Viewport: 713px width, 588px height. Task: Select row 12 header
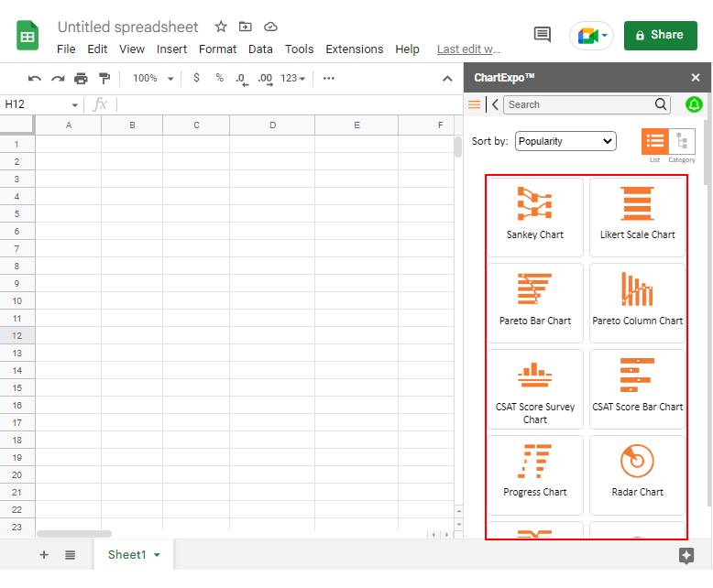(17, 336)
